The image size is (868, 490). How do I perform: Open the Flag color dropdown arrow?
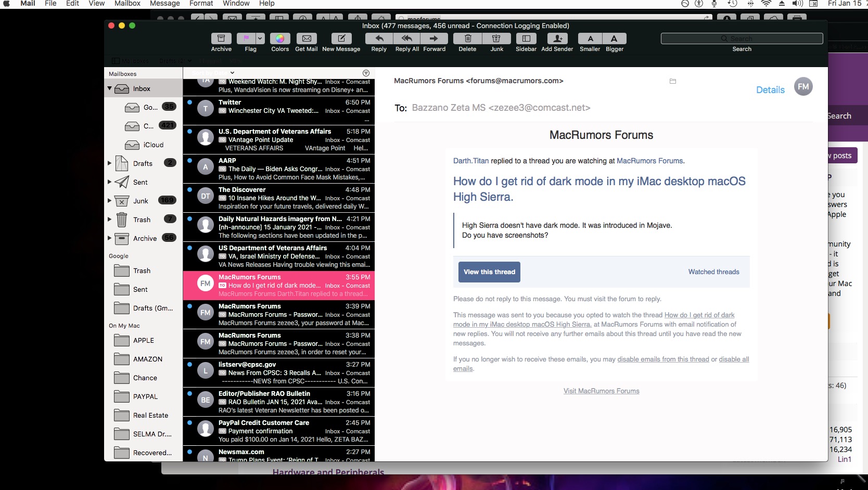(260, 38)
